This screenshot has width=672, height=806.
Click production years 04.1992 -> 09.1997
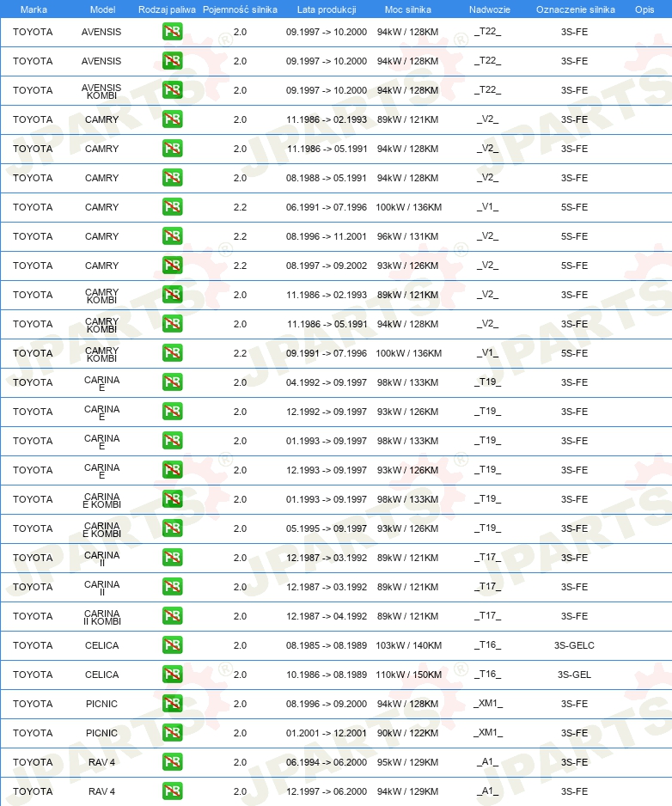pos(327,382)
